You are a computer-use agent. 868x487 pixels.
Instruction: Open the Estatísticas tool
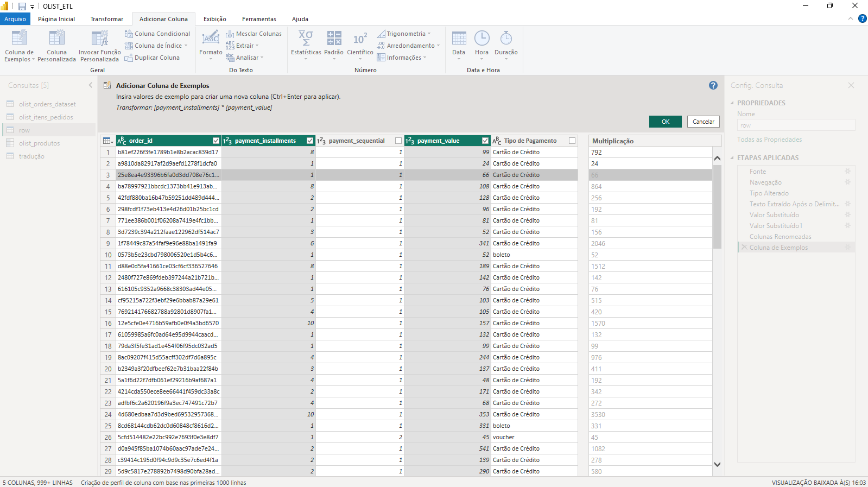[306, 46]
